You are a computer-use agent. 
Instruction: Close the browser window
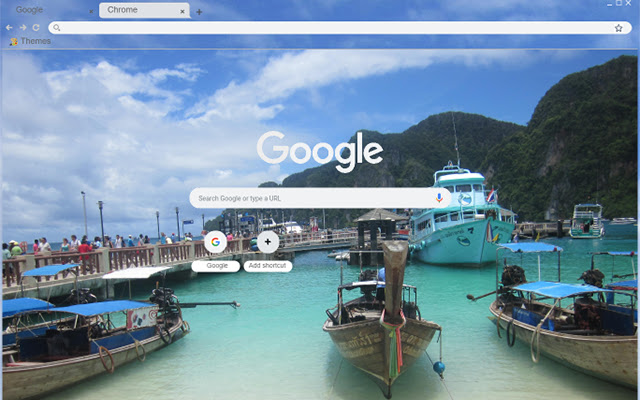629,3
